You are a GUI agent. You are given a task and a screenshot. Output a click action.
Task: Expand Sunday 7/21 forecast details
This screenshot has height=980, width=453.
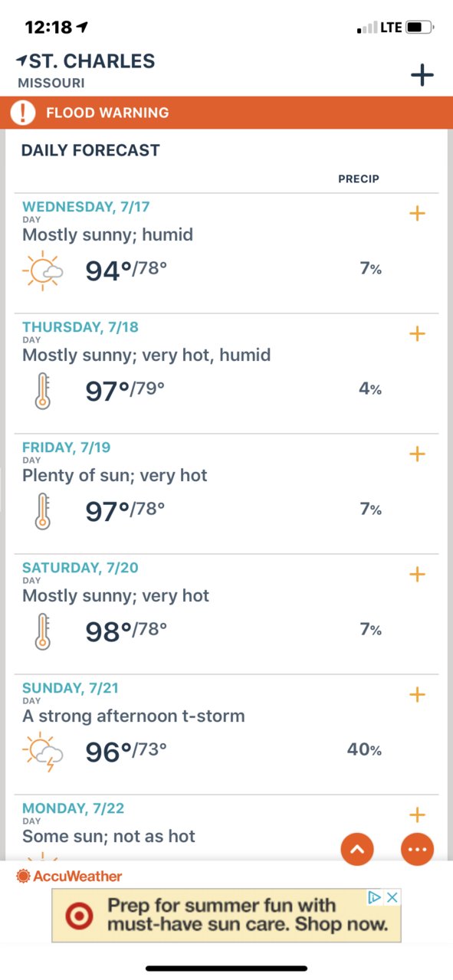click(417, 694)
